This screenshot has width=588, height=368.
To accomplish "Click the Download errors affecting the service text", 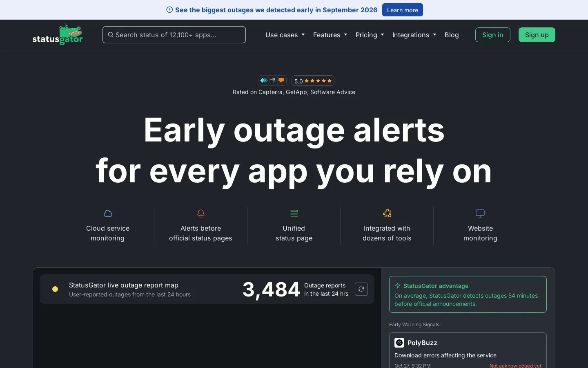I will pyautogui.click(x=445, y=355).
